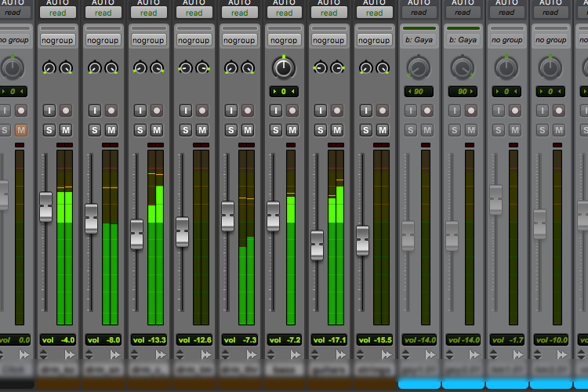Open 'no group' selector on vol -1.7 channel

tap(506, 40)
